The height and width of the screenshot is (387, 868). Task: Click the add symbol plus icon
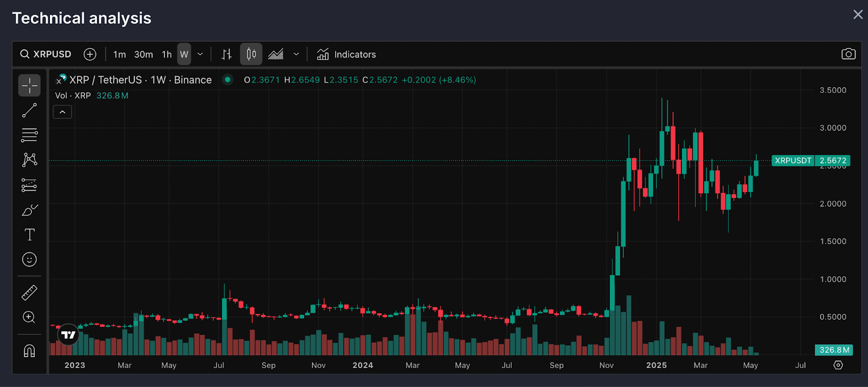(90, 54)
